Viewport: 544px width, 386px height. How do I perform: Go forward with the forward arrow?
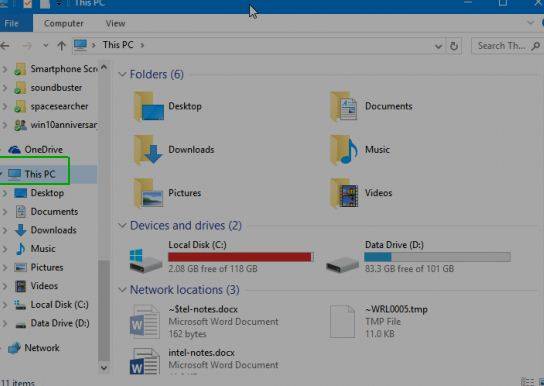(x=26, y=45)
